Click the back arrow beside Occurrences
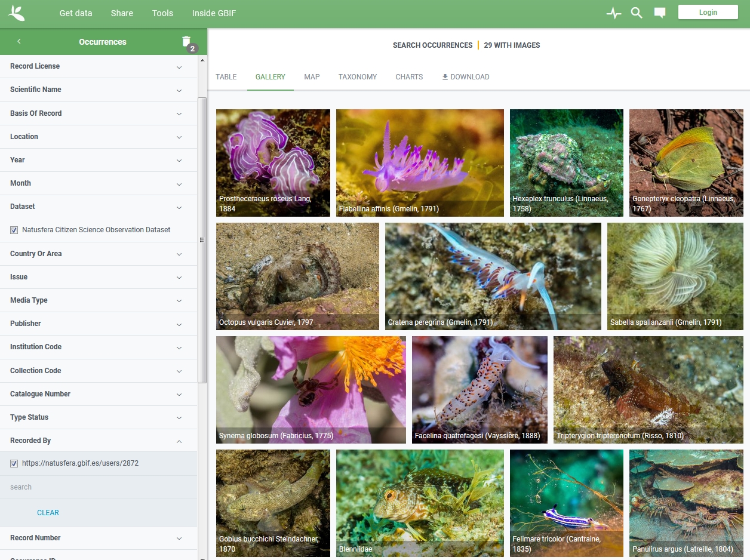Screen dimensions: 750x560 point(19,42)
